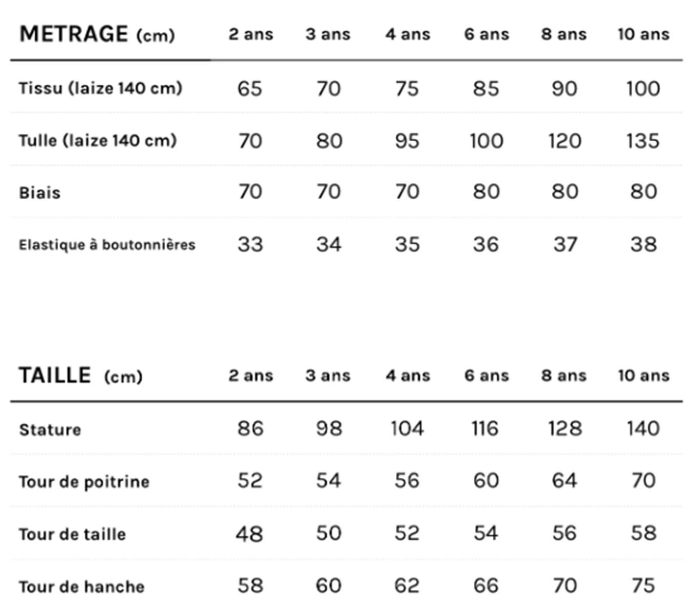The image size is (695, 616).
Task: Click Tour de poitrine value 64
Action: pos(564,481)
